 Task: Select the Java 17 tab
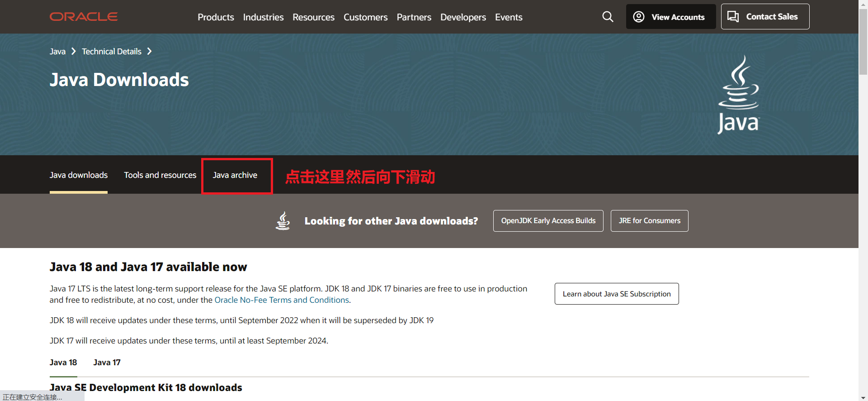pos(107,363)
